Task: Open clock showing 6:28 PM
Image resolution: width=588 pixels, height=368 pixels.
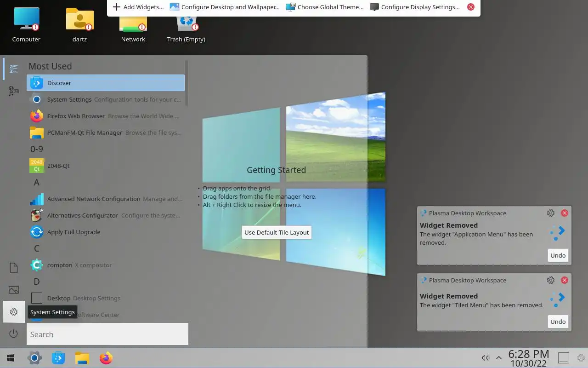Action: (x=528, y=358)
